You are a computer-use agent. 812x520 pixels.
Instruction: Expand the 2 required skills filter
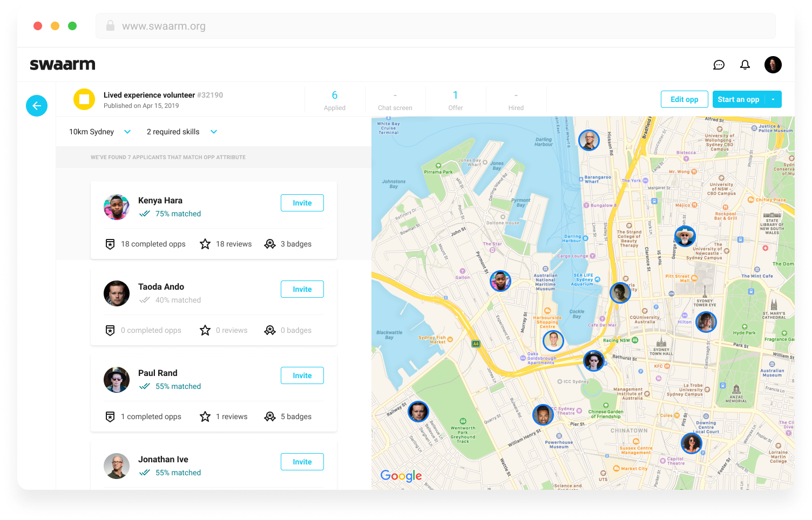point(181,132)
